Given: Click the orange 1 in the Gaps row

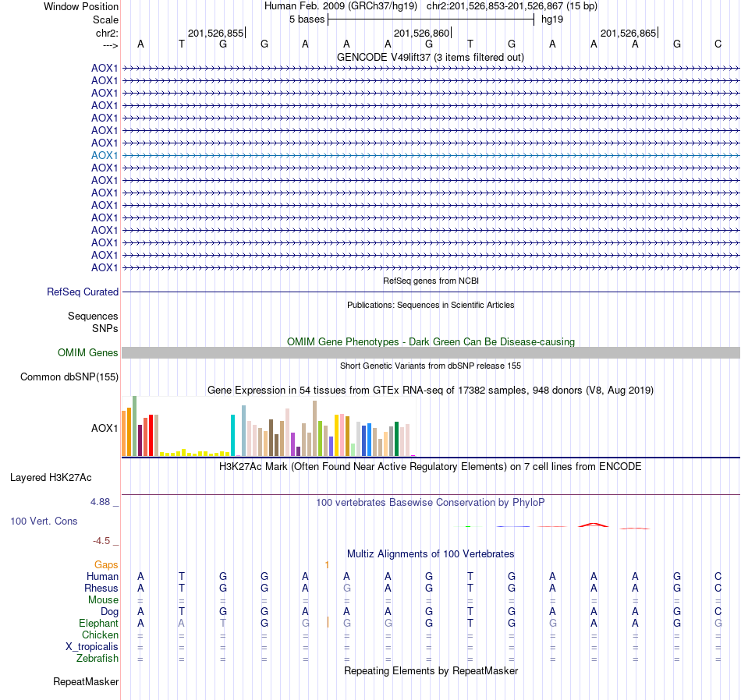Looking at the screenshot, I should [x=327, y=565].
